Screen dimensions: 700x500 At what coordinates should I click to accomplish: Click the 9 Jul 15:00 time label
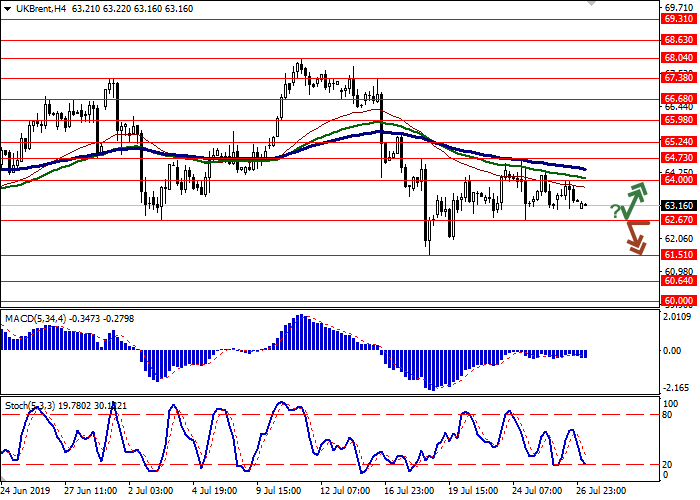[278, 492]
